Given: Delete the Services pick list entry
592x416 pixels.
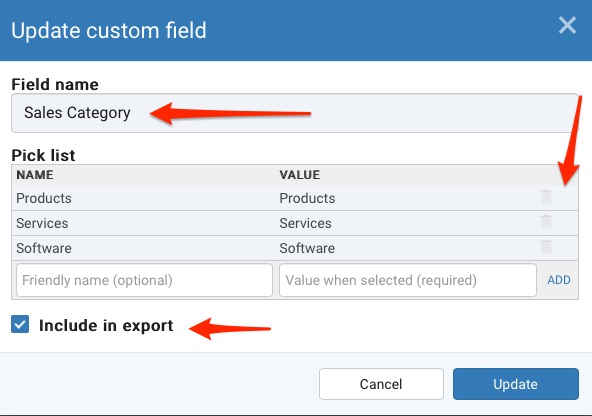Looking at the screenshot, I should (x=546, y=222).
